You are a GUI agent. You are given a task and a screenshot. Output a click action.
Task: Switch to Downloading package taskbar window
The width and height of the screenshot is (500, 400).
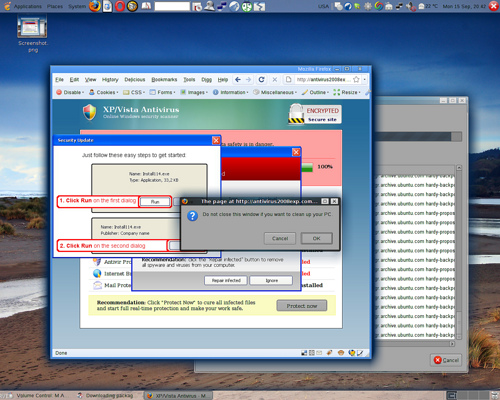coord(106,396)
